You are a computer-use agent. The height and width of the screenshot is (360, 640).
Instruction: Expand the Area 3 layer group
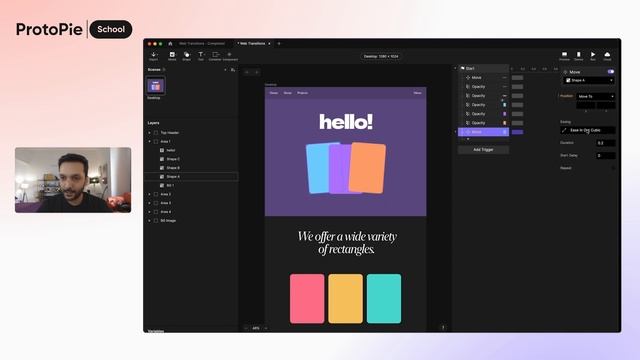(149, 203)
